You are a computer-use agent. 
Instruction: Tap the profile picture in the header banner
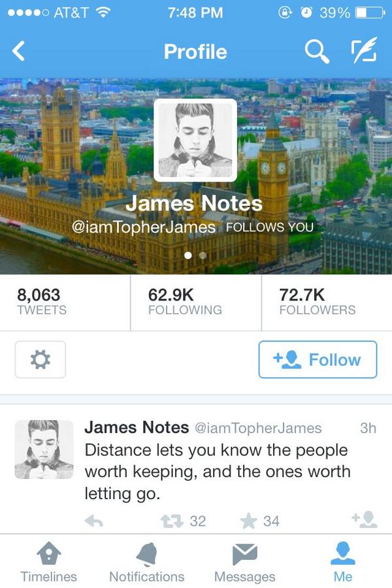point(195,140)
